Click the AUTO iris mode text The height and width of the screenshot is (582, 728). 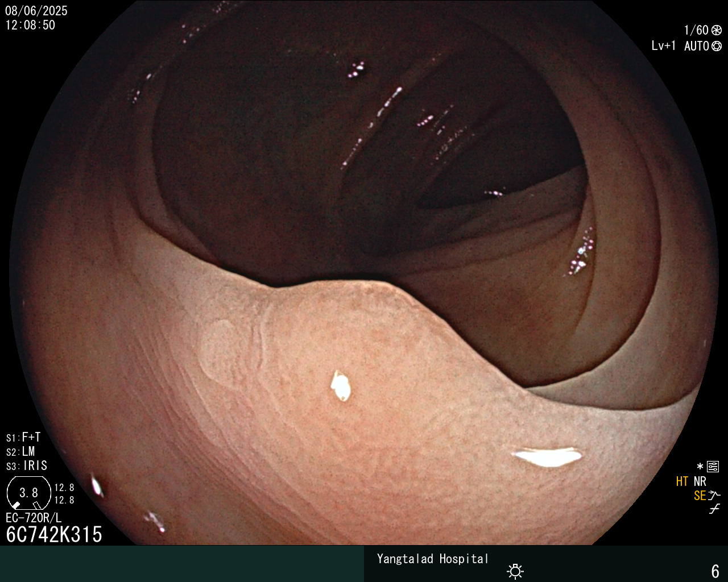point(697,46)
